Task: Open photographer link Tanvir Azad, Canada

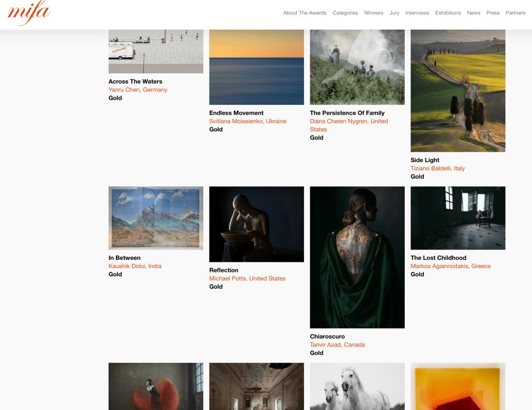Action: [337, 345]
